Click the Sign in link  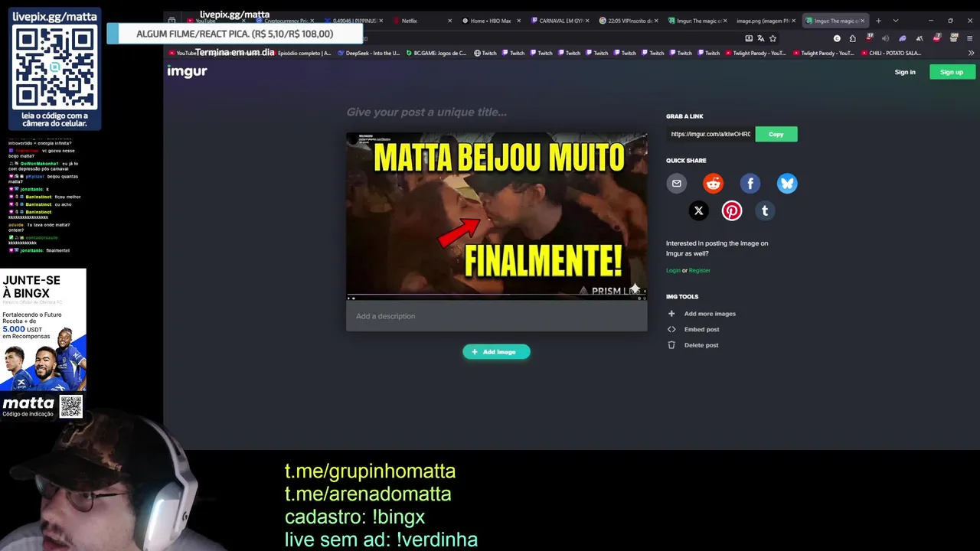point(905,72)
